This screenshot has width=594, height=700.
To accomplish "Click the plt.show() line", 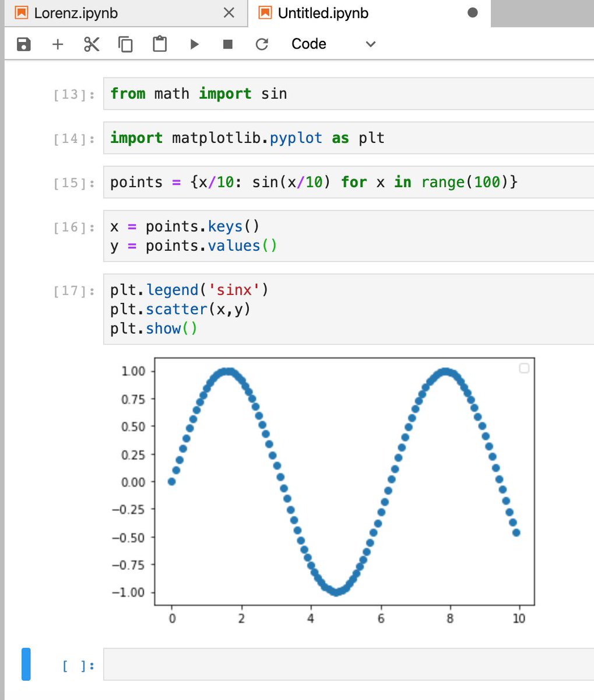I will tap(154, 328).
